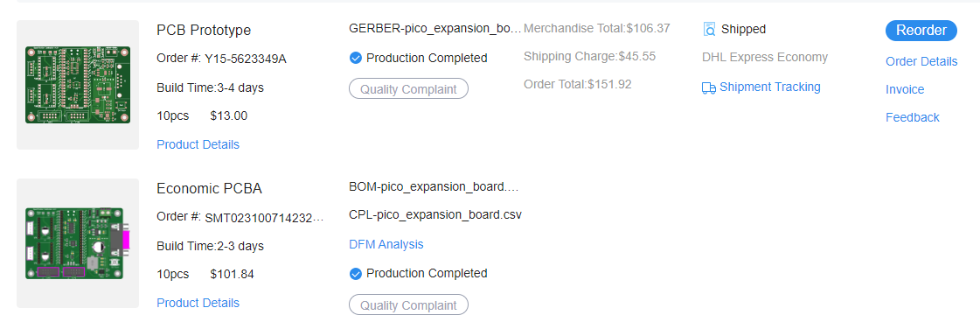The image size is (980, 336).
Task: Click the Shipped status document icon
Action: pyautogui.click(x=709, y=29)
